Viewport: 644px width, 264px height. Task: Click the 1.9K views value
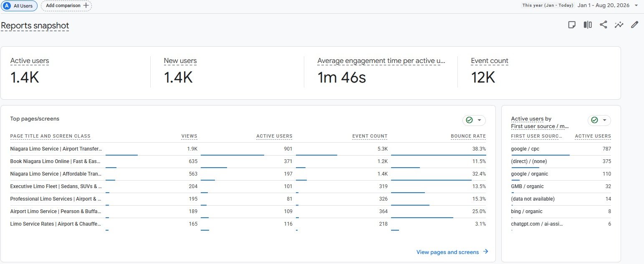(192, 149)
